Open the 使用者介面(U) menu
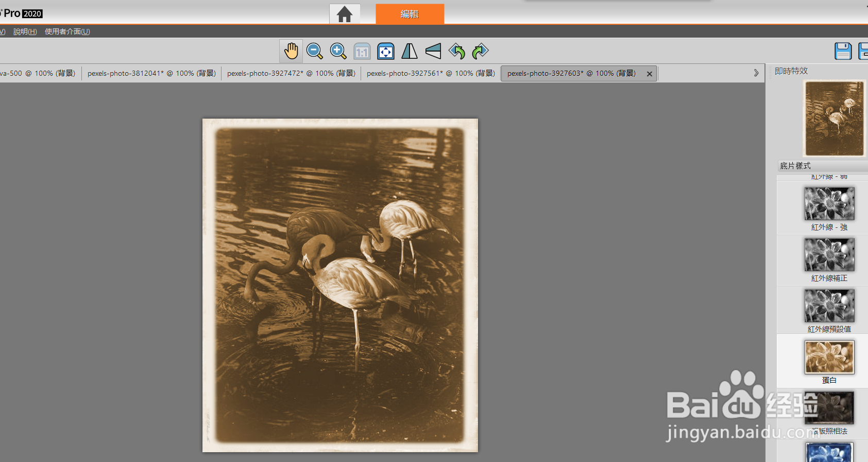Image resolution: width=868 pixels, height=462 pixels. pyautogui.click(x=67, y=31)
